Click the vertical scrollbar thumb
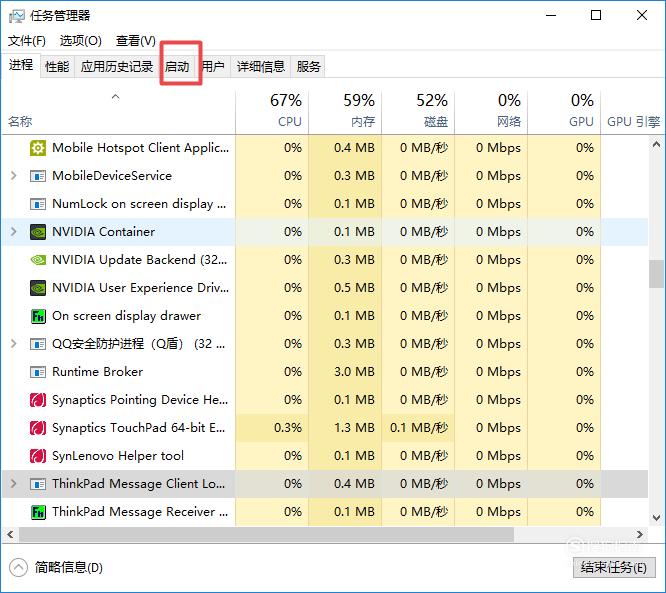Image resolution: width=666 pixels, height=593 pixels. click(x=656, y=274)
